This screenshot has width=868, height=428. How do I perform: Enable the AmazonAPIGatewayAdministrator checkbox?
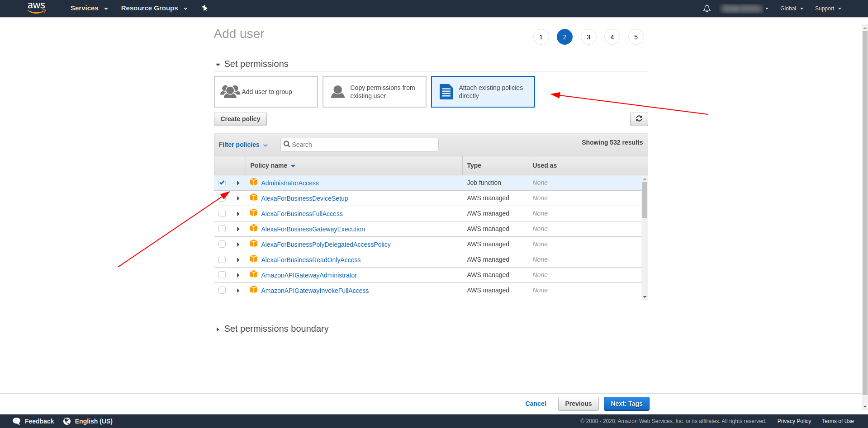(x=222, y=275)
